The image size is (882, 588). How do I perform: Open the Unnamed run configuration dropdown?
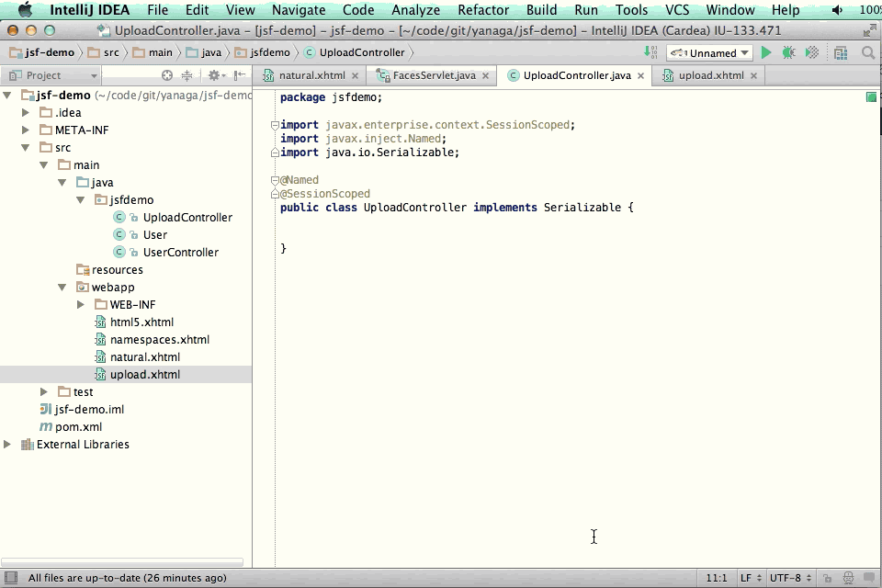[710, 53]
